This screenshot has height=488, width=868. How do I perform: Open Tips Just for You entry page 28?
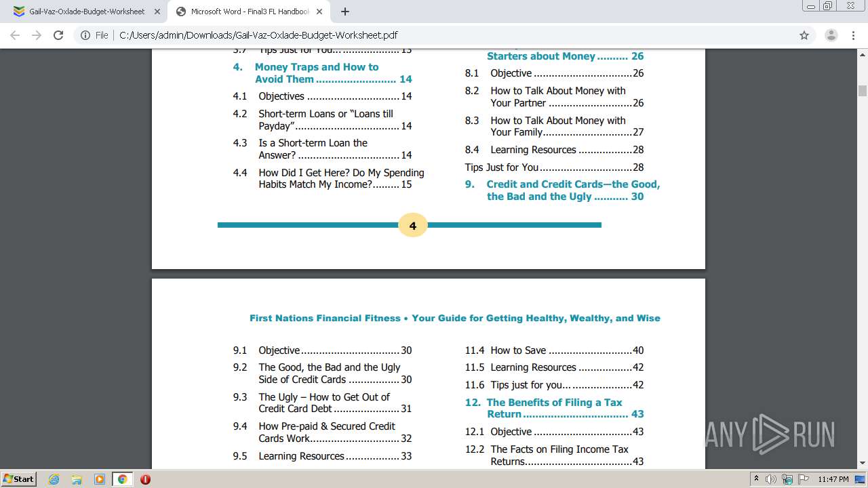[x=554, y=167]
